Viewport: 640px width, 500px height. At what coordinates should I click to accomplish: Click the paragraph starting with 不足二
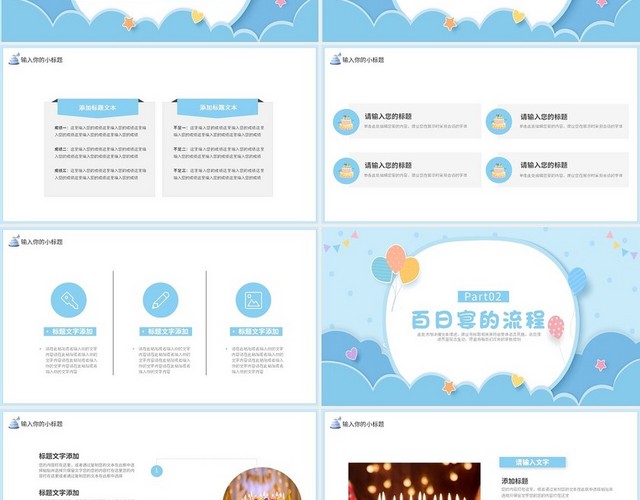click(x=219, y=153)
